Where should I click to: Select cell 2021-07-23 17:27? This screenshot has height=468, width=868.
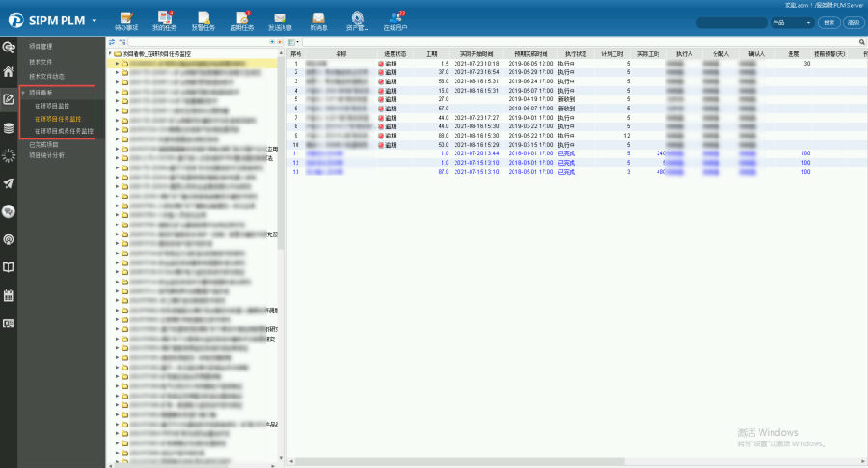pyautogui.click(x=476, y=118)
